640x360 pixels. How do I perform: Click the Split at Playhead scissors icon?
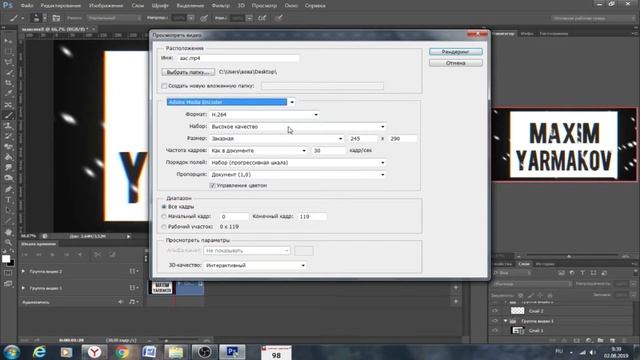[x=97, y=255]
